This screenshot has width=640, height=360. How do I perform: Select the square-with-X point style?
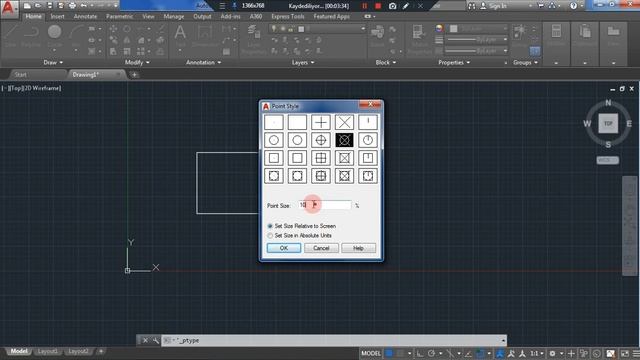pyautogui.click(x=344, y=158)
